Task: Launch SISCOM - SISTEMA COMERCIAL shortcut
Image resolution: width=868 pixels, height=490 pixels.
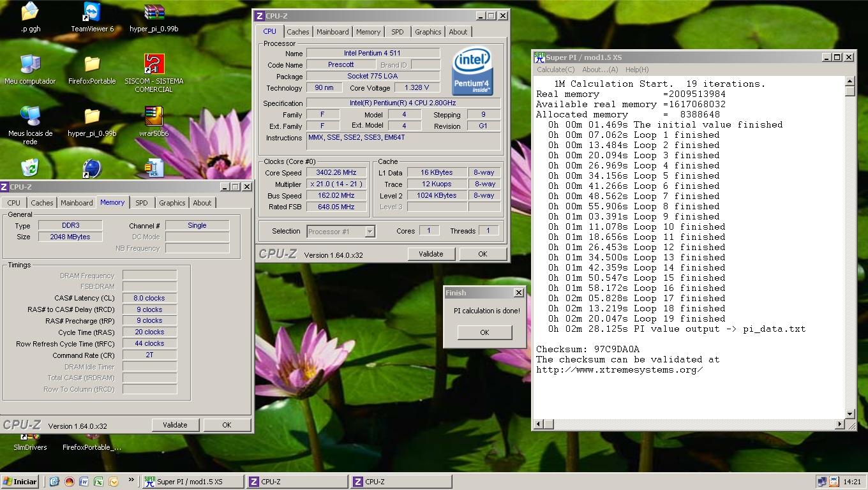Action: tap(154, 64)
